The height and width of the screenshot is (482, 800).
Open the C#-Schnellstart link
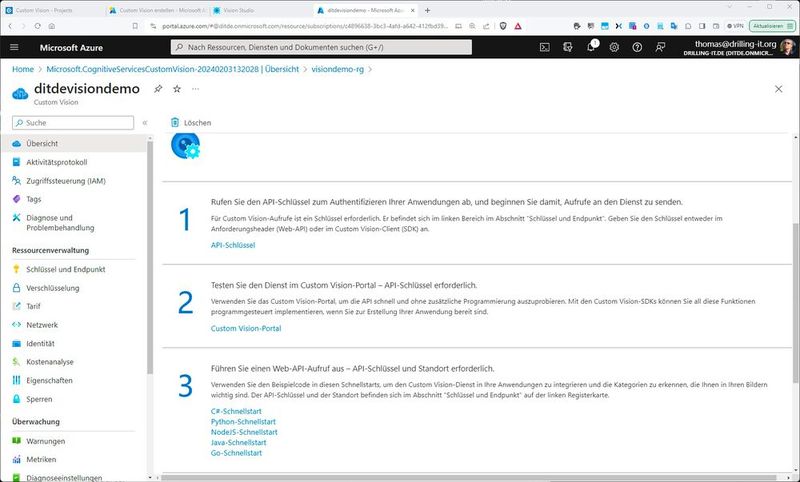(236, 411)
